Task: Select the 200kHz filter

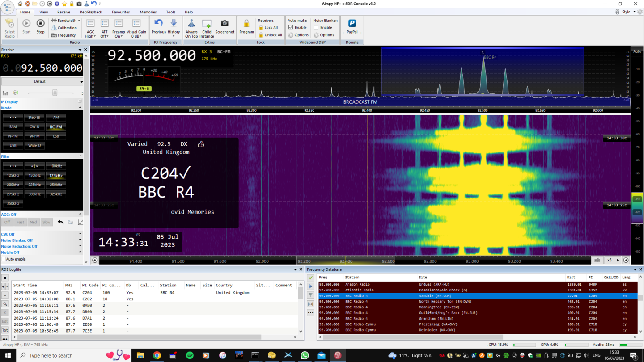Action: (x=13, y=185)
